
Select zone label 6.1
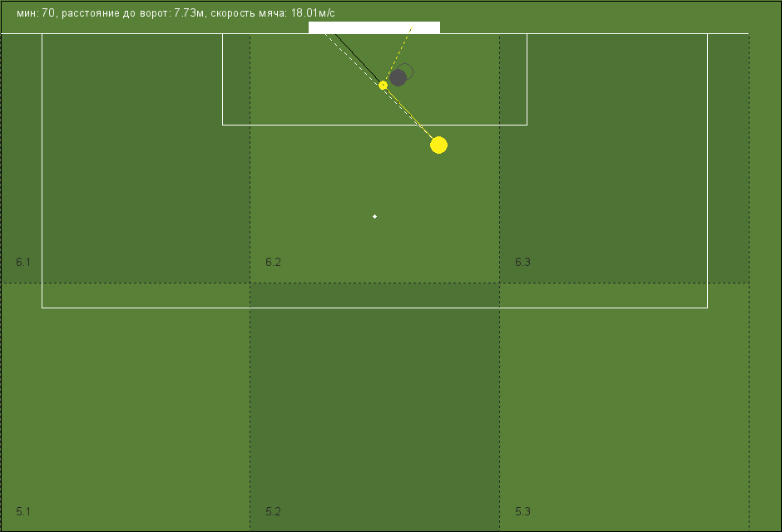pyautogui.click(x=23, y=262)
